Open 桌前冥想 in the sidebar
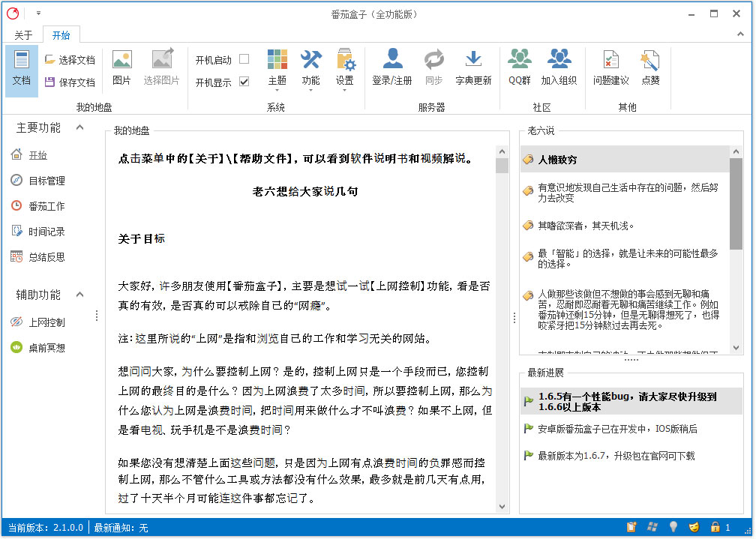The image size is (756, 539). click(37, 348)
